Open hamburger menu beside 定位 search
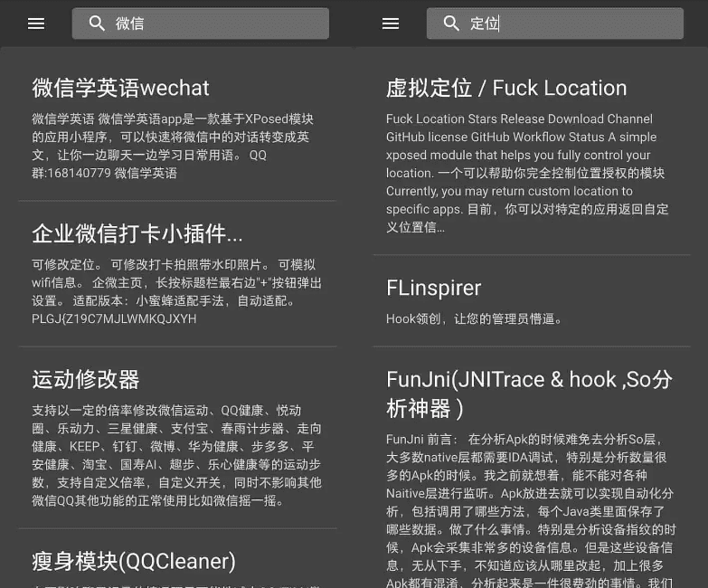 pos(391,24)
